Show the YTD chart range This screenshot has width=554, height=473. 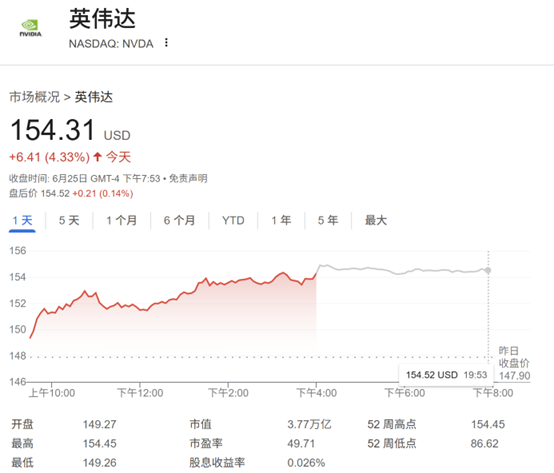(x=233, y=221)
